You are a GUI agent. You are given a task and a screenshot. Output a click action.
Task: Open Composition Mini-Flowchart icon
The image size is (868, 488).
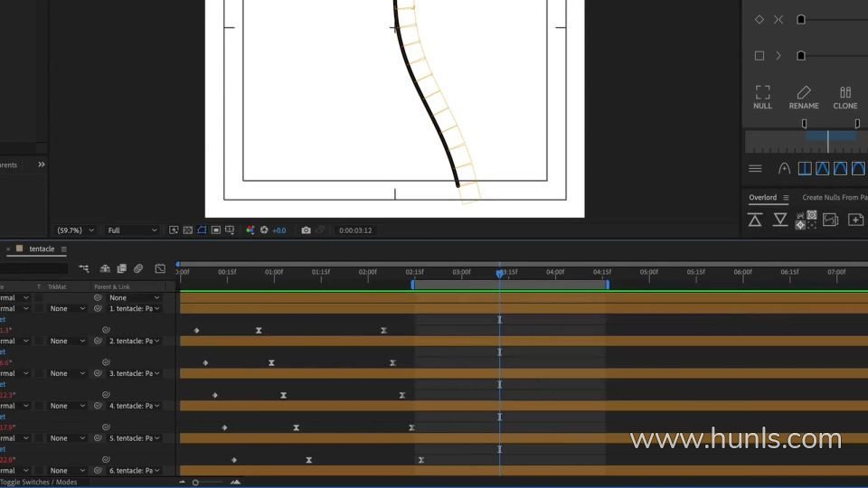(x=83, y=269)
